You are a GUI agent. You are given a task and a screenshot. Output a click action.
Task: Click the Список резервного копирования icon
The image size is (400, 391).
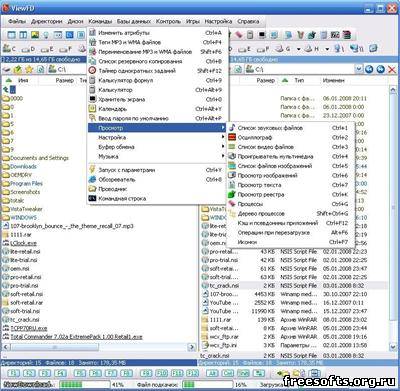[92, 61]
